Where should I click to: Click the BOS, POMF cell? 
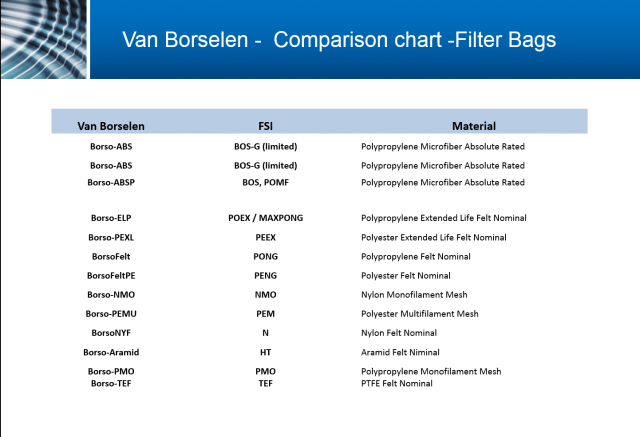(x=265, y=182)
